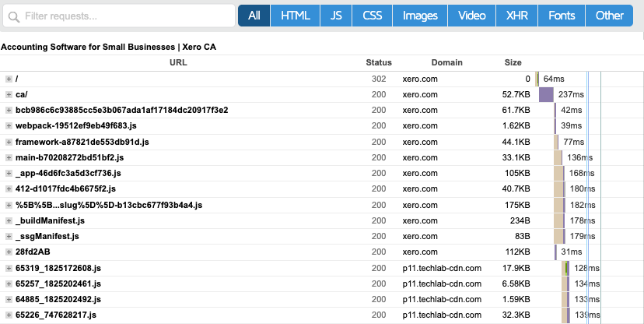Click the _app-46d6fc3a5d3cf736.js file name
This screenshot has width=644, height=324.
click(x=68, y=173)
